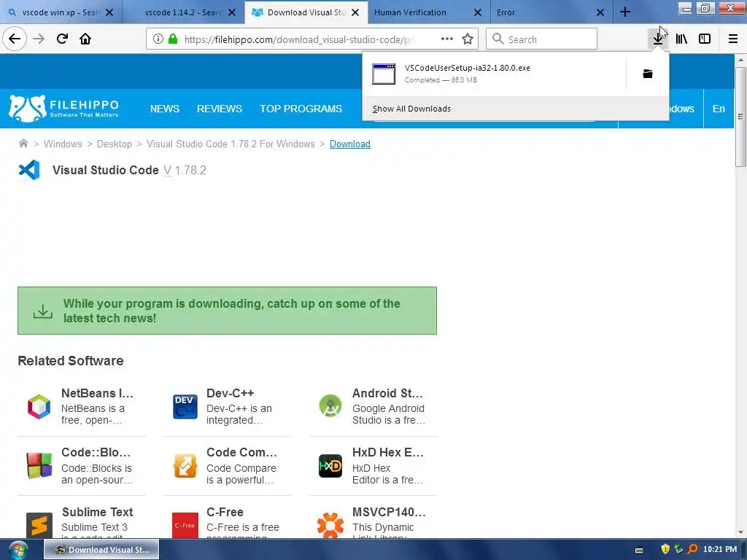Focus the browser Search field

tap(542, 39)
